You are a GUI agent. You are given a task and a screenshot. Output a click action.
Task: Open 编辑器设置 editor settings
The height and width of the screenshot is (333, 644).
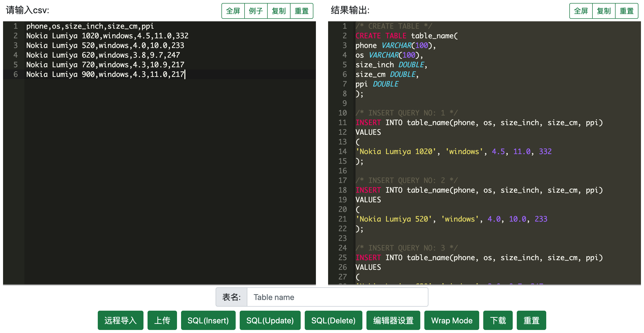pyautogui.click(x=393, y=320)
